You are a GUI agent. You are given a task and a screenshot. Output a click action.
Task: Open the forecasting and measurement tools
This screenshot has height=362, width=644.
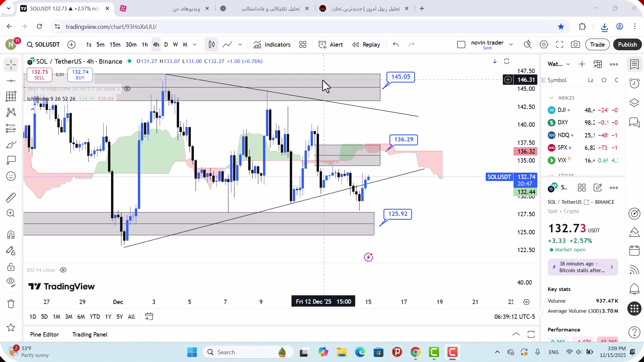click(11, 128)
